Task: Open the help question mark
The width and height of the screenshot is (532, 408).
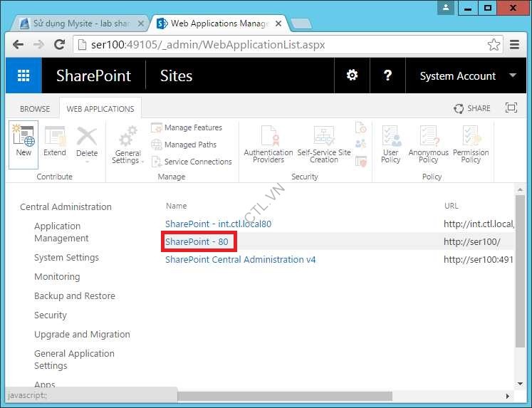Action: tap(387, 75)
